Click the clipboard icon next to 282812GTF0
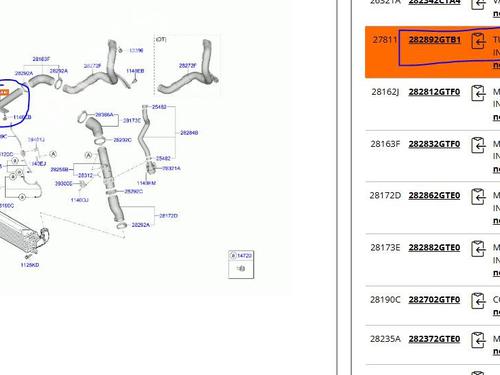The height and width of the screenshot is (375, 500). click(x=478, y=93)
